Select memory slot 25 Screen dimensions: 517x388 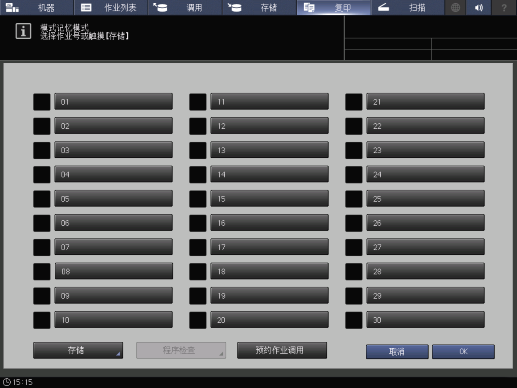[426, 199]
